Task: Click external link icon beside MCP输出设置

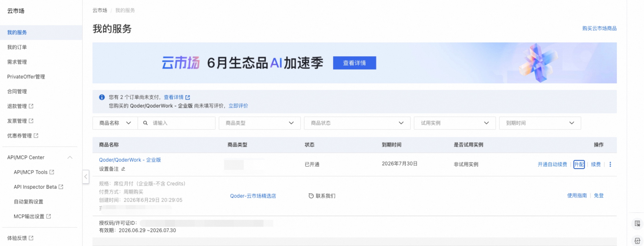Action: pos(48,216)
